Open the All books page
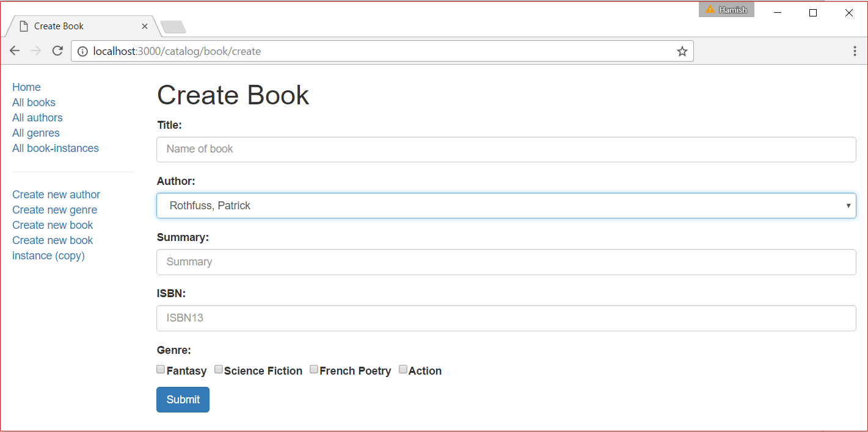 coord(34,102)
